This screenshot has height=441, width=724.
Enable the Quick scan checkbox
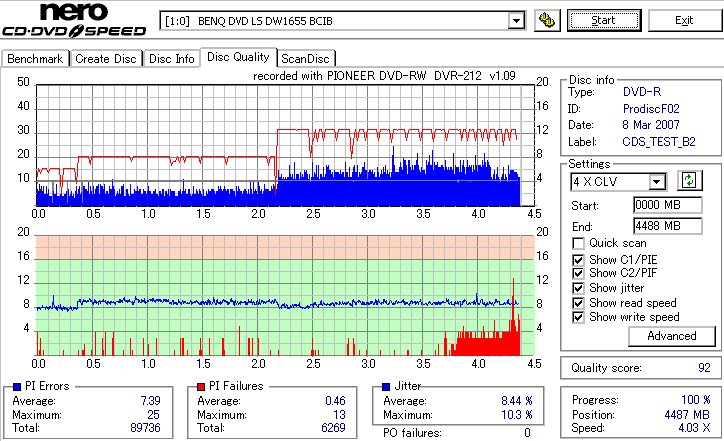click(x=578, y=243)
